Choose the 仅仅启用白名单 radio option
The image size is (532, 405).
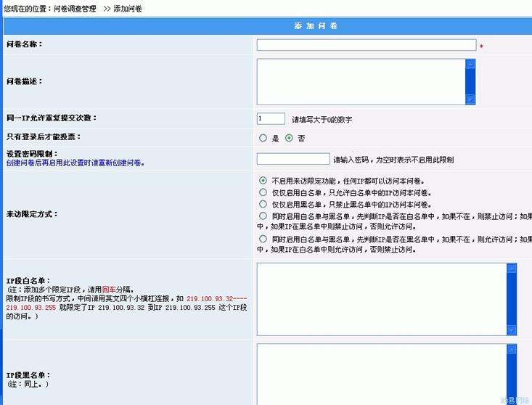263,192
